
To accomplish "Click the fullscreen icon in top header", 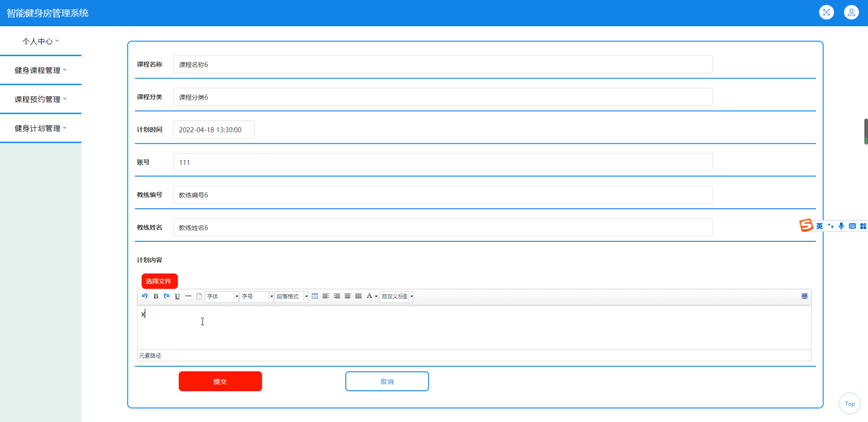I will 827,12.
